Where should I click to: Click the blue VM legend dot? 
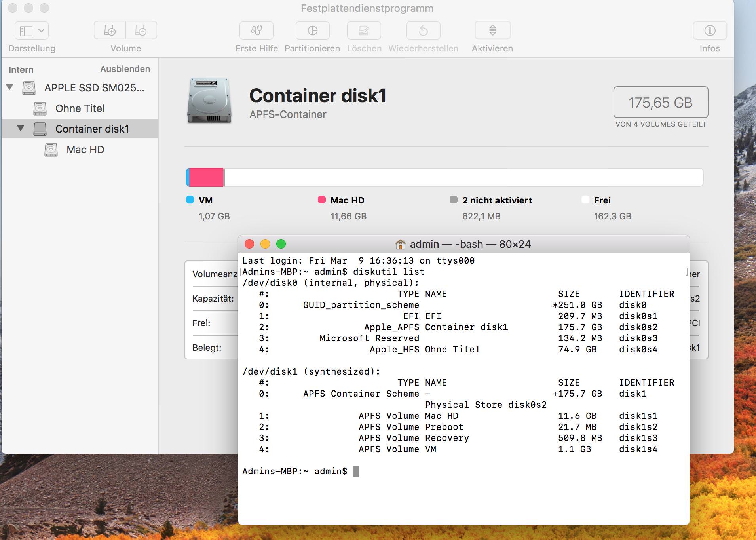coord(190,200)
